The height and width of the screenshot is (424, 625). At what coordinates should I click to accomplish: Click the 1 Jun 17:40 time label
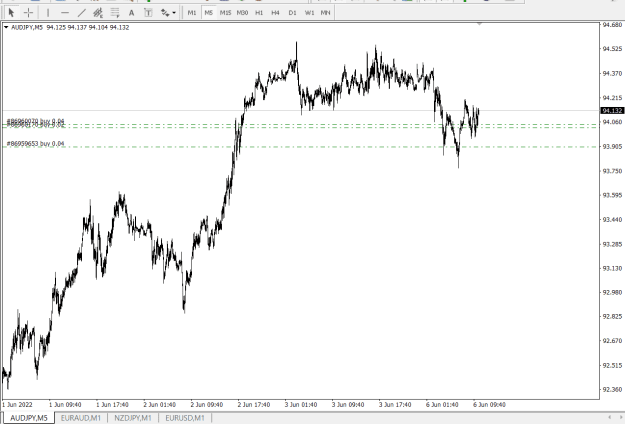point(112,404)
